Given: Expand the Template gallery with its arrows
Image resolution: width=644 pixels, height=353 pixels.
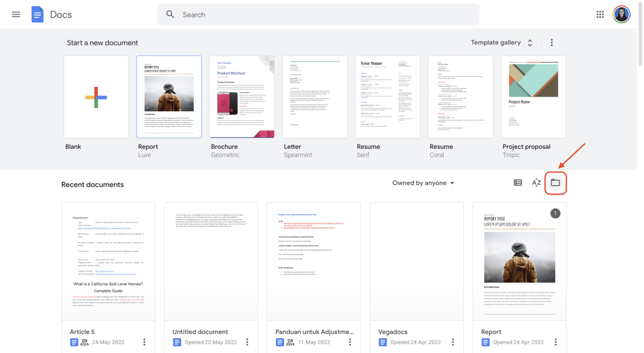Looking at the screenshot, I should [x=530, y=42].
